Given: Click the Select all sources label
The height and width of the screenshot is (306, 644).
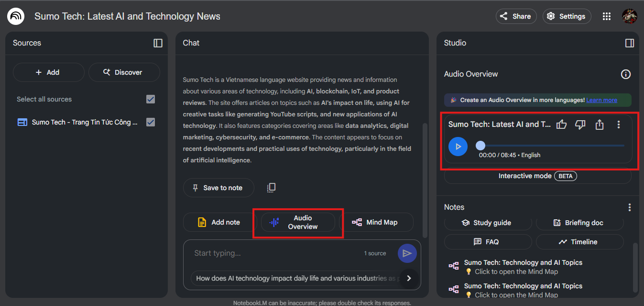Looking at the screenshot, I should tap(44, 99).
